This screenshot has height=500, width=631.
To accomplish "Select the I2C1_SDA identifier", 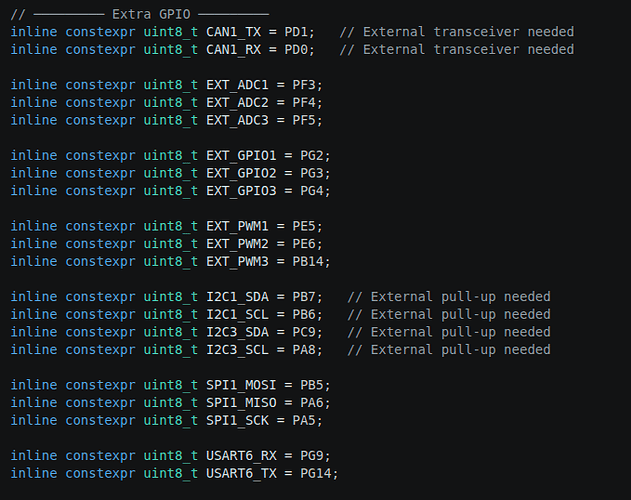I will (x=237, y=297).
